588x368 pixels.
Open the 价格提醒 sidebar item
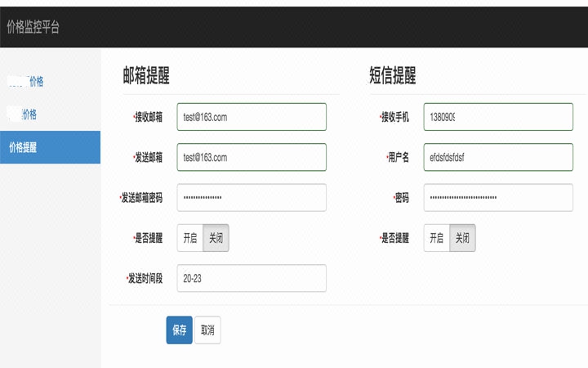[51, 147]
